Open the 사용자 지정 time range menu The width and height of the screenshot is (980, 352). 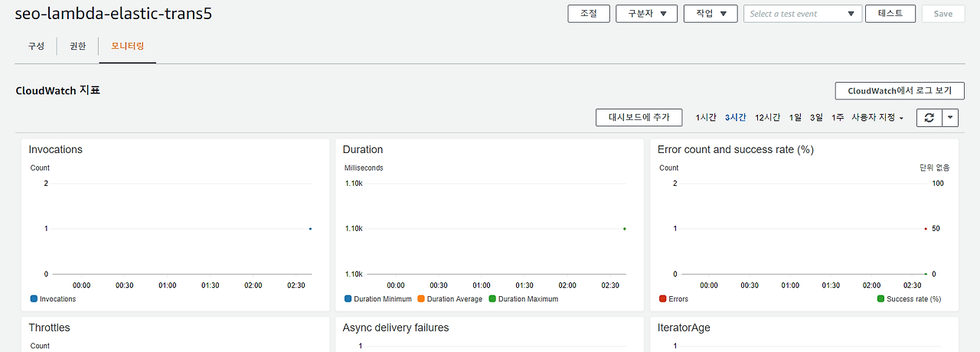877,117
